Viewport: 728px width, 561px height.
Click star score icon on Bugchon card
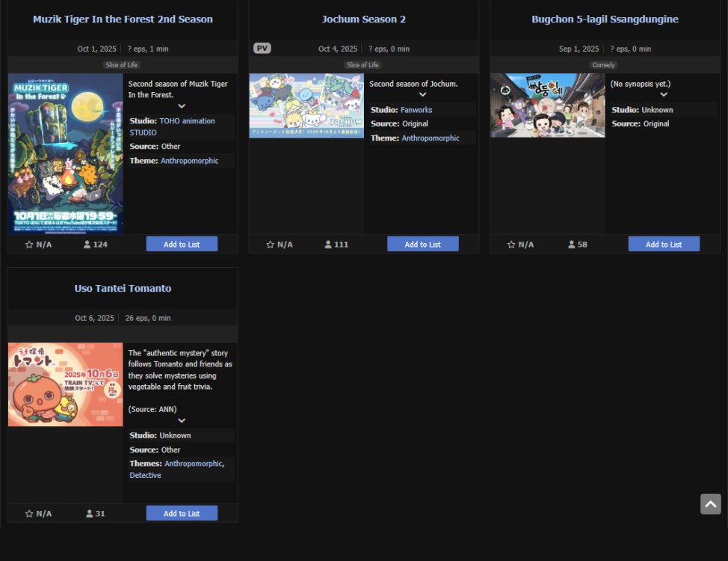click(x=511, y=245)
